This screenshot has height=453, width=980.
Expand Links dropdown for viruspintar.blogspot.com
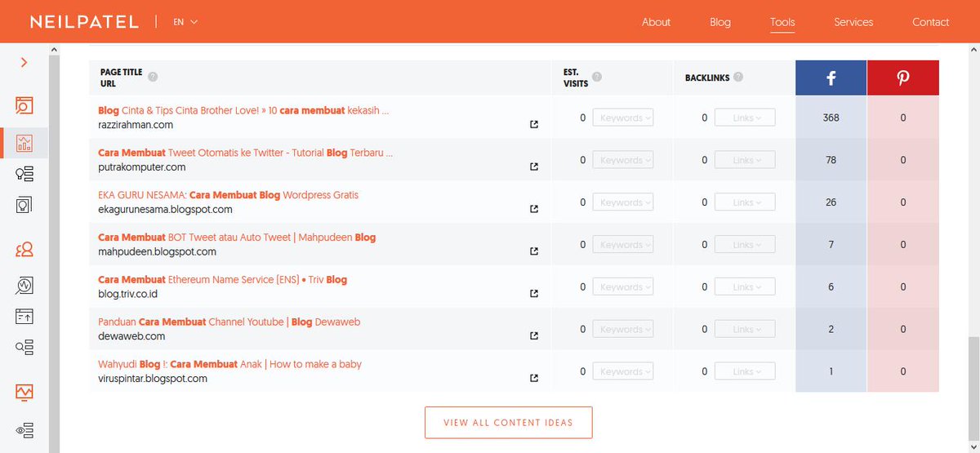745,371
